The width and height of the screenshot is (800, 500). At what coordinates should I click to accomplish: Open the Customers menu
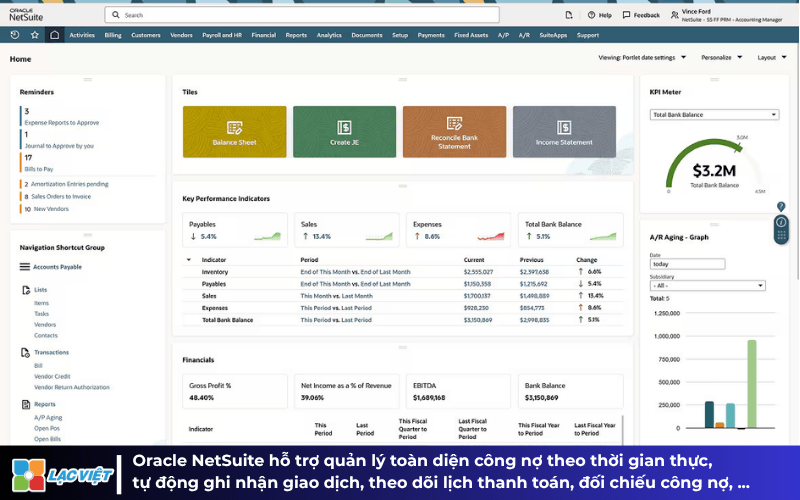pos(146,35)
